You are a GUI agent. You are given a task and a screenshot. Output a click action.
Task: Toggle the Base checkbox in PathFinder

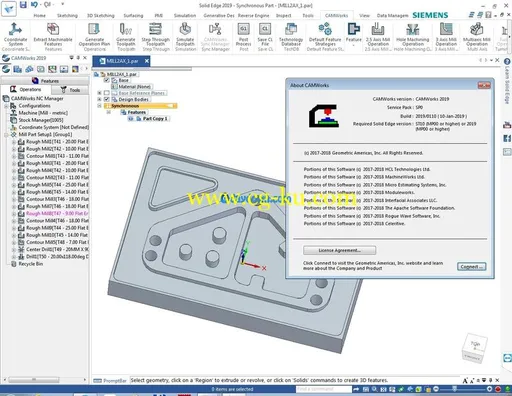click(107, 80)
